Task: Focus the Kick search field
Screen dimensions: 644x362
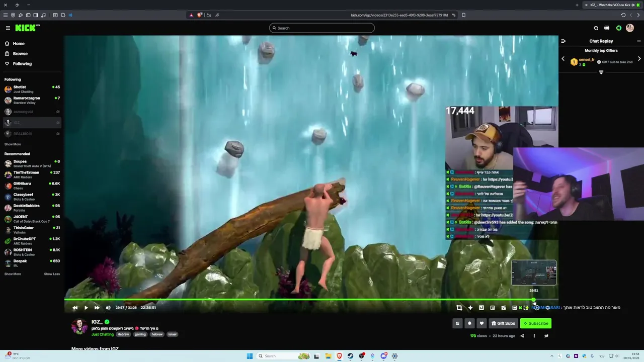Action: coord(322,28)
